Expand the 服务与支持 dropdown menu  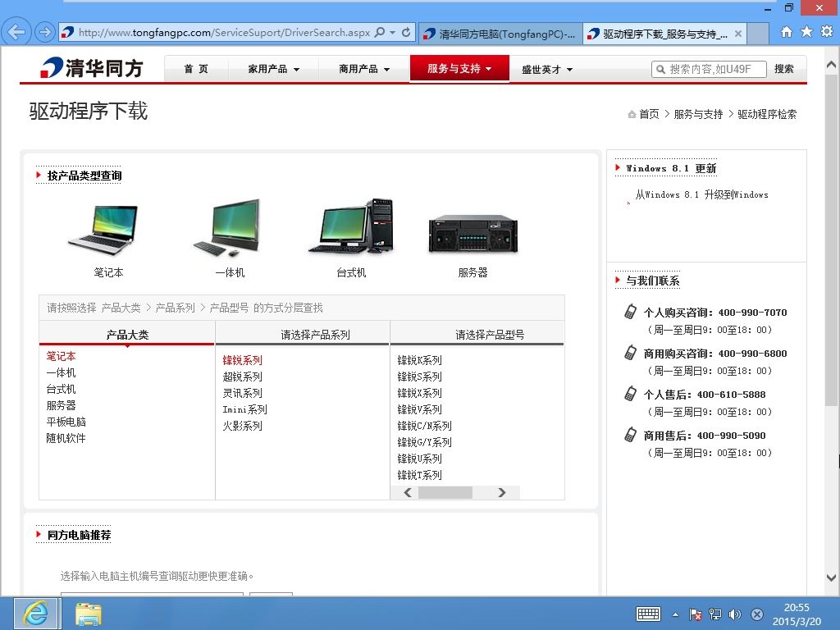pos(459,69)
